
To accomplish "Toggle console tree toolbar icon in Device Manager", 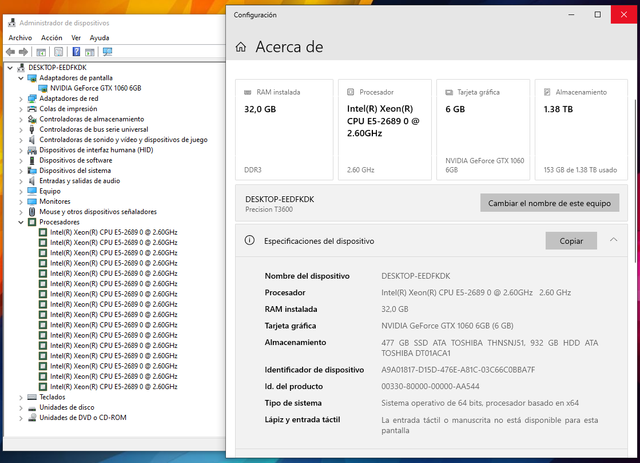I will pyautogui.click(x=41, y=52).
